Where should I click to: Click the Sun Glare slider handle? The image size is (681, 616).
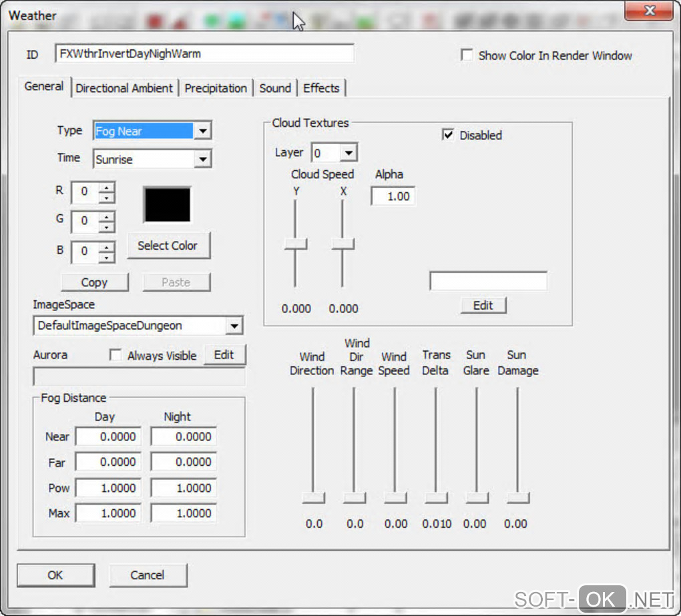point(477,497)
